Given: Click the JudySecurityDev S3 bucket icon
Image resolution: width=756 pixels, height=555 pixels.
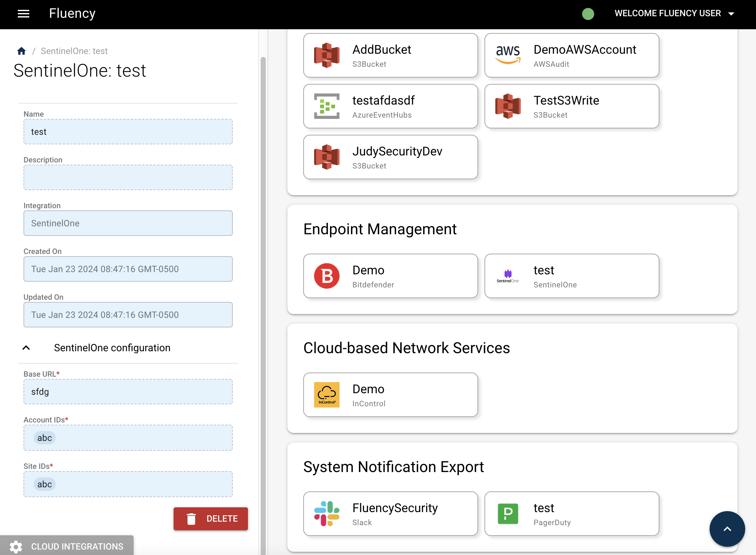Looking at the screenshot, I should tap(326, 157).
